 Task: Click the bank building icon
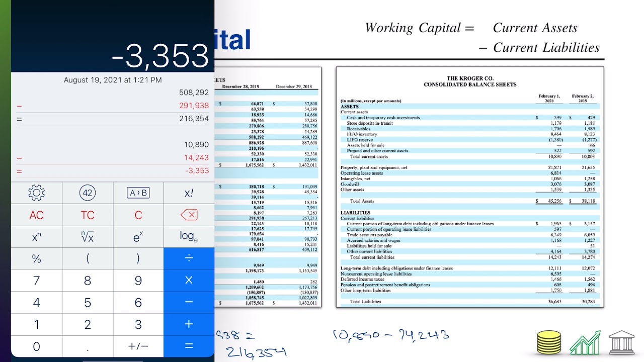pyautogui.click(x=622, y=342)
